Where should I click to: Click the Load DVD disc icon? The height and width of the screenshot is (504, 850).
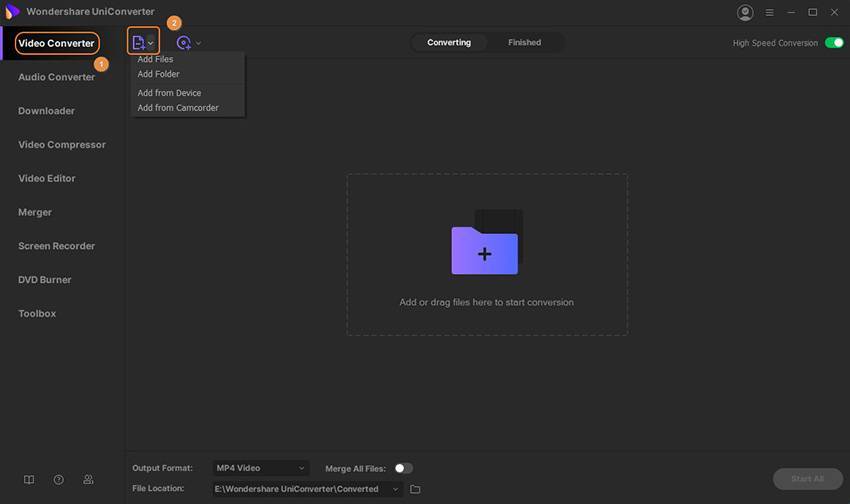click(x=183, y=43)
